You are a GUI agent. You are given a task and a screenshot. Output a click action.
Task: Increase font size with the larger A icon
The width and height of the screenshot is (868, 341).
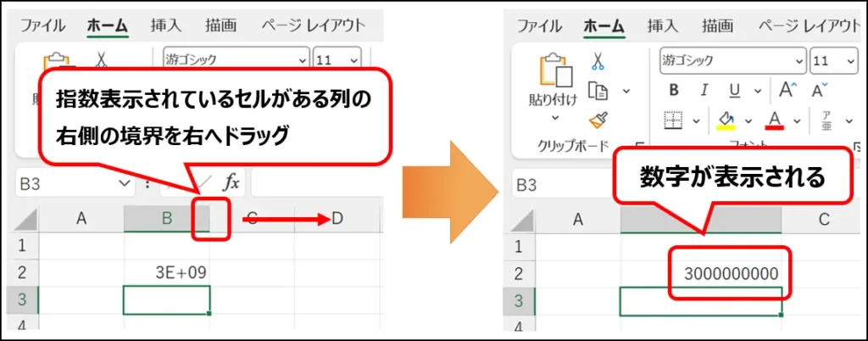[x=787, y=90]
